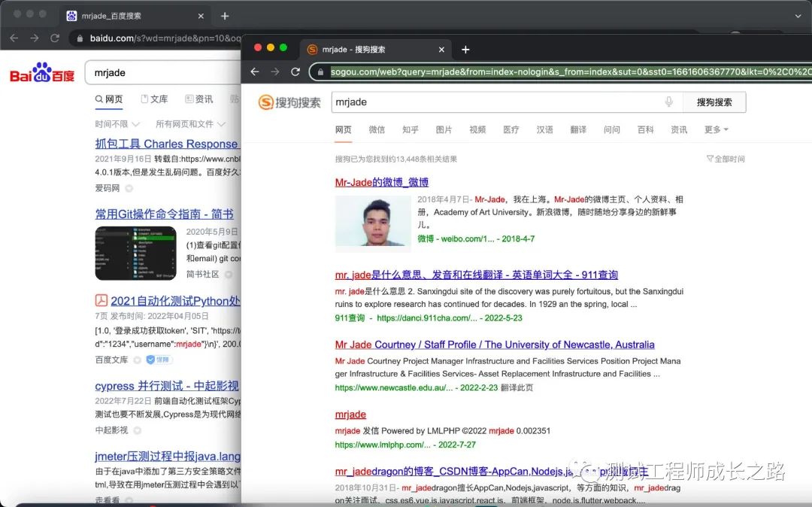Click the 百度文库 source label
This screenshot has height=507, width=812.
[x=111, y=360]
